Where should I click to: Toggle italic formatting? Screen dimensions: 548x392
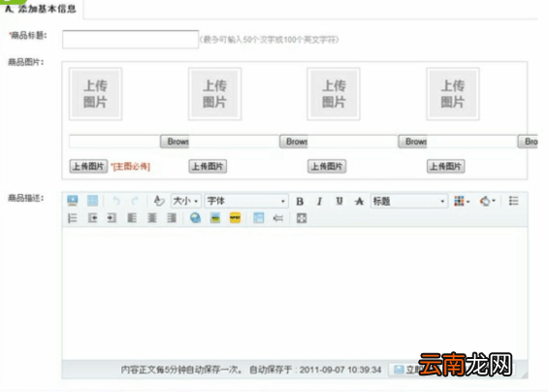point(319,202)
